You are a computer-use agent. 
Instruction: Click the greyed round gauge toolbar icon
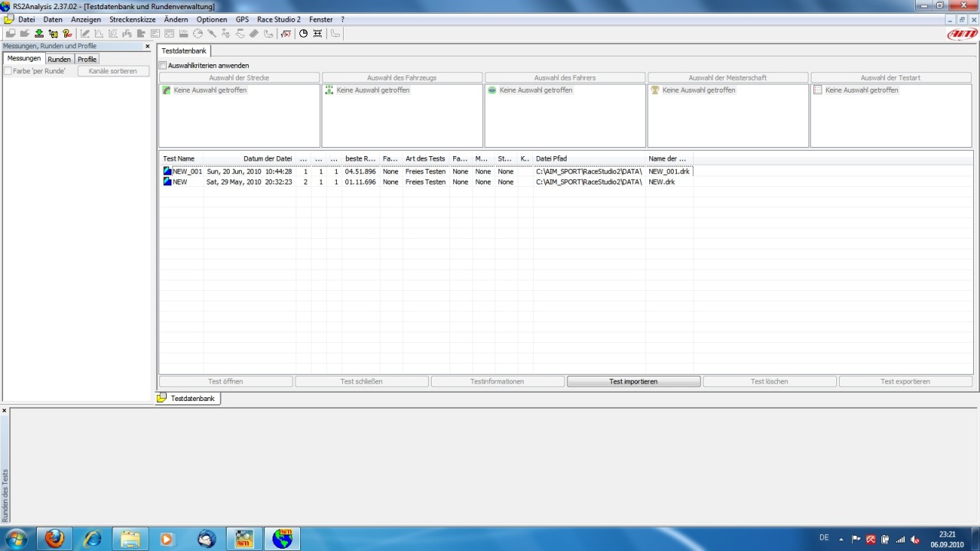click(x=198, y=34)
